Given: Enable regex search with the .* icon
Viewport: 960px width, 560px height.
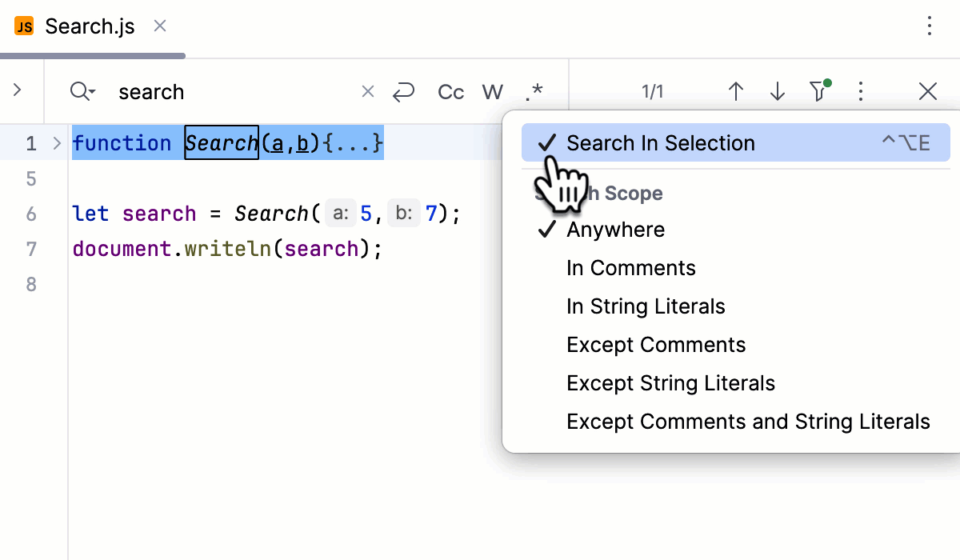Looking at the screenshot, I should [x=533, y=91].
